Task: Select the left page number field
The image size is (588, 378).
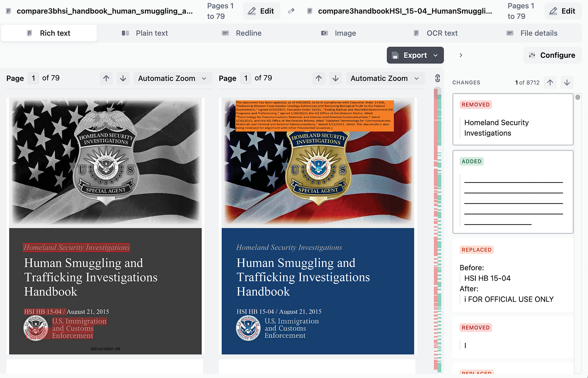Action: [34, 78]
